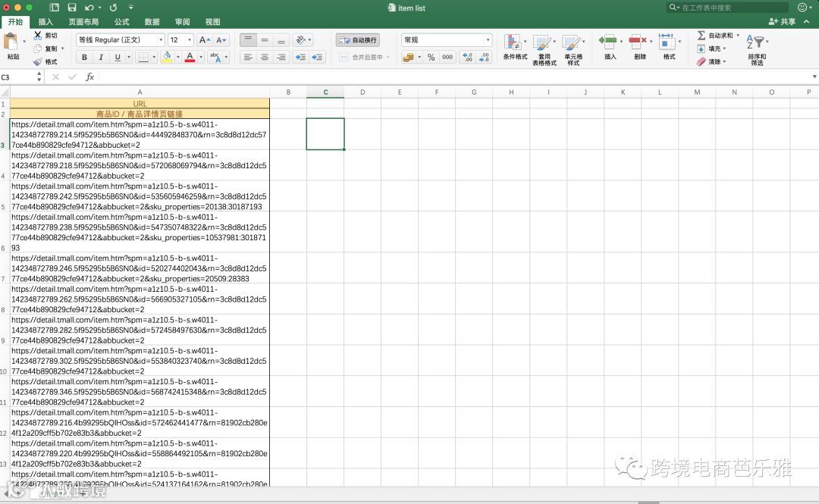The height and width of the screenshot is (504, 819).
Task: Click the Redo arrow icon
Action: point(113,8)
